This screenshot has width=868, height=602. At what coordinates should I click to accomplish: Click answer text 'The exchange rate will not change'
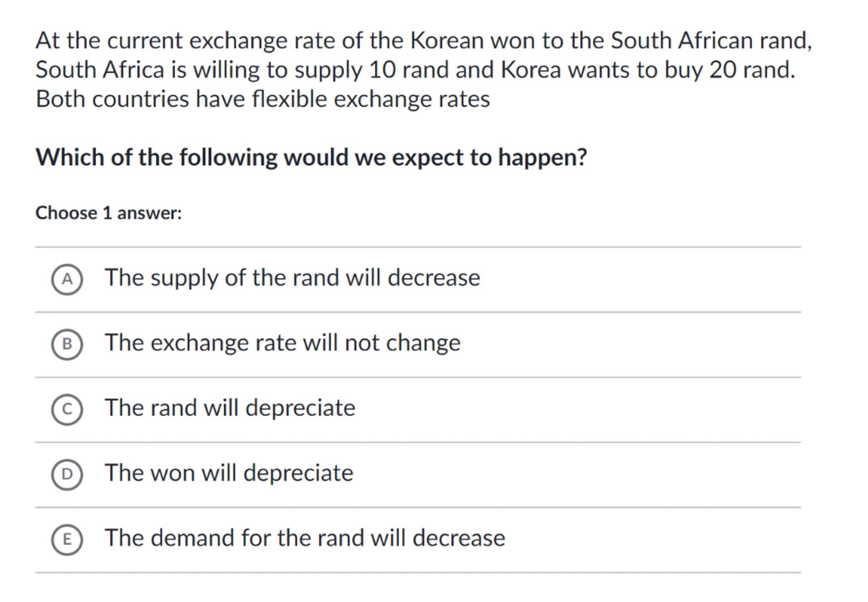[x=282, y=343]
